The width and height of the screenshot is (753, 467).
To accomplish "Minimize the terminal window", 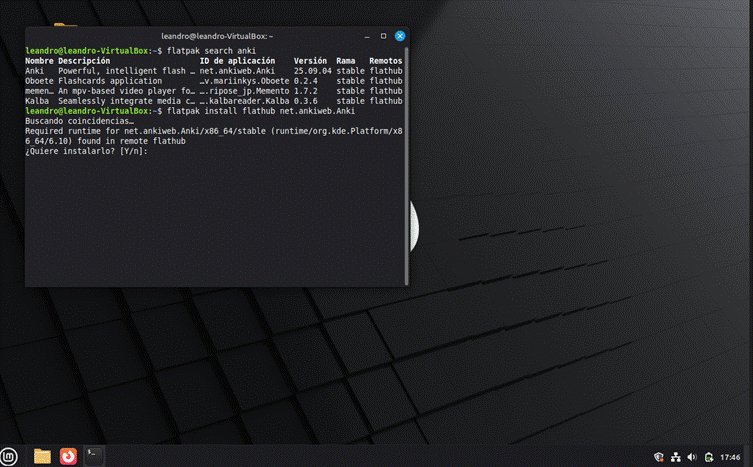I will [367, 36].
